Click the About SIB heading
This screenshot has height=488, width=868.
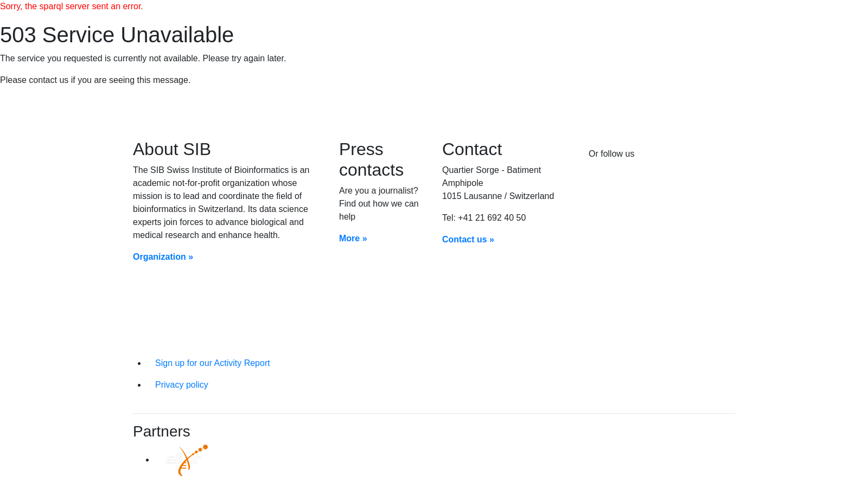[171, 149]
